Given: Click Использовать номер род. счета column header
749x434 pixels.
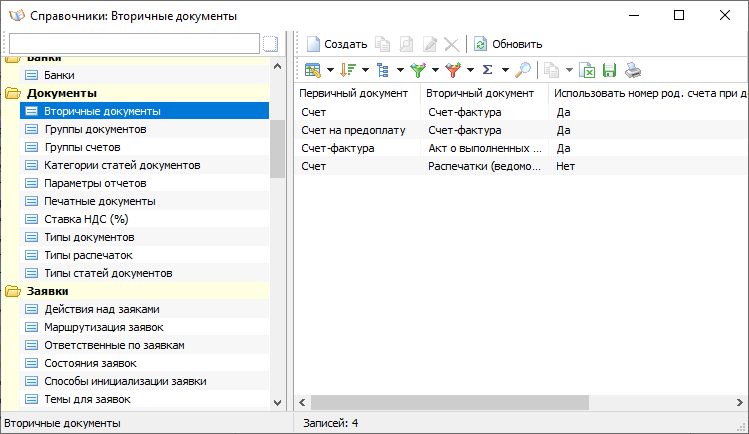Looking at the screenshot, I should [649, 94].
